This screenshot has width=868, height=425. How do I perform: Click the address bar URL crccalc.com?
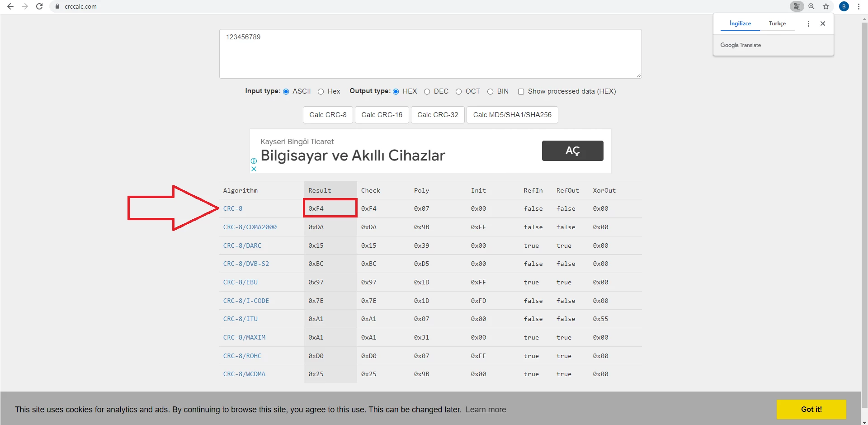pyautogui.click(x=80, y=6)
